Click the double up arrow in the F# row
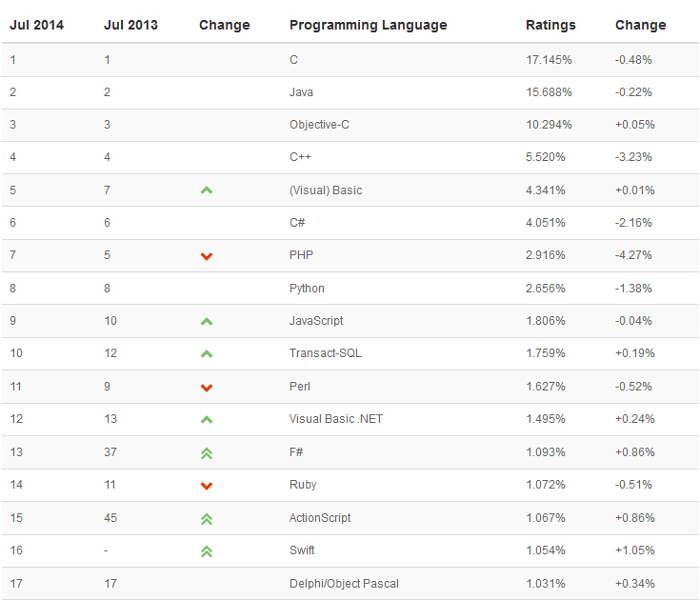 click(x=207, y=453)
